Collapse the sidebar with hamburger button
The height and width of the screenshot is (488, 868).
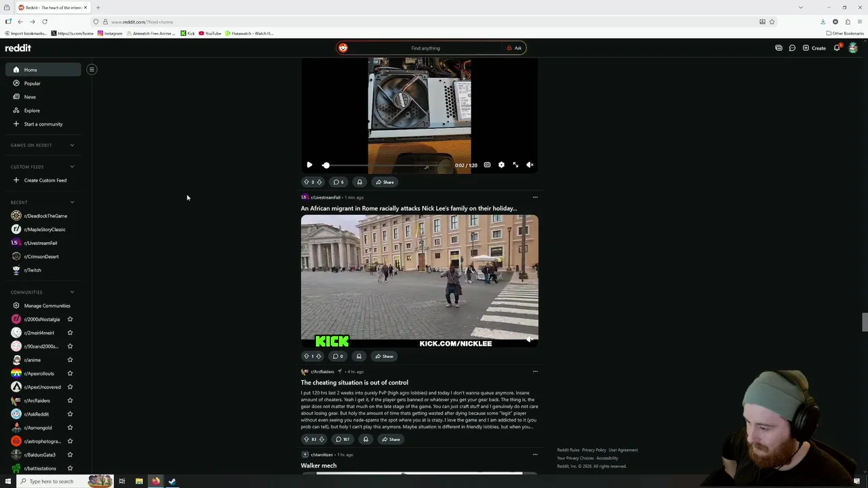[x=92, y=69]
